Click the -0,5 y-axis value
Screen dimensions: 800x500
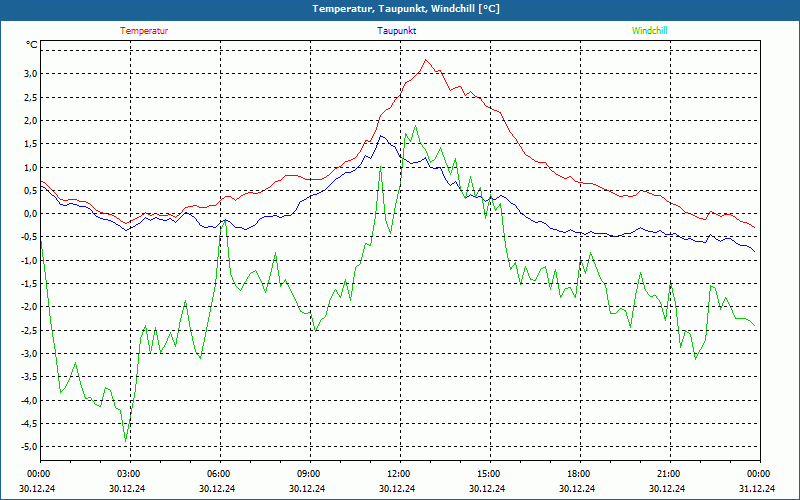pos(30,237)
